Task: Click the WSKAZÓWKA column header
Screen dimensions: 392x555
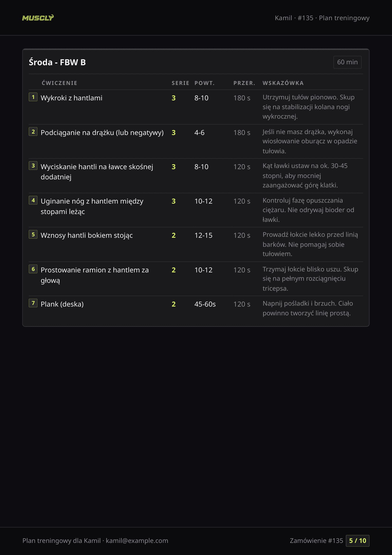Action: tap(283, 83)
